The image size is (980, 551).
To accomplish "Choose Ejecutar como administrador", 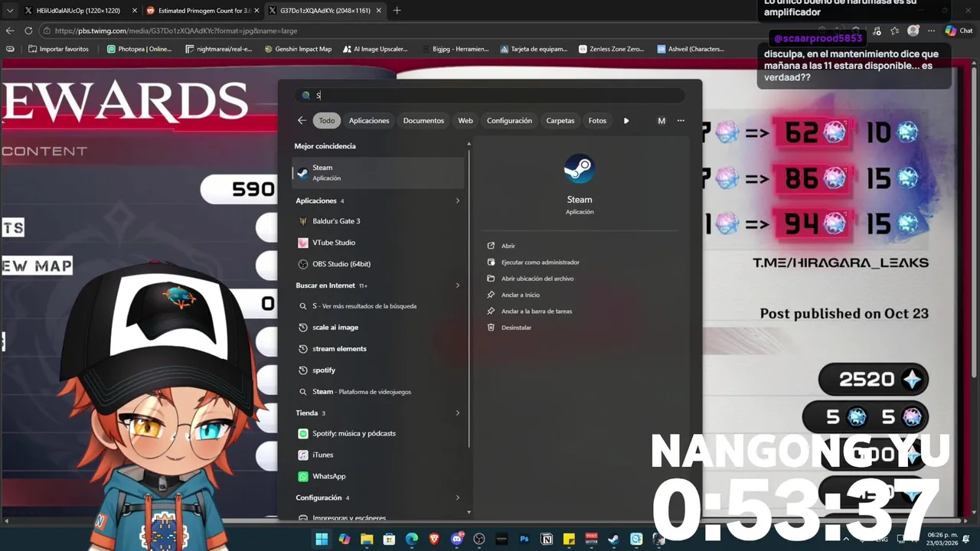I will coord(540,262).
